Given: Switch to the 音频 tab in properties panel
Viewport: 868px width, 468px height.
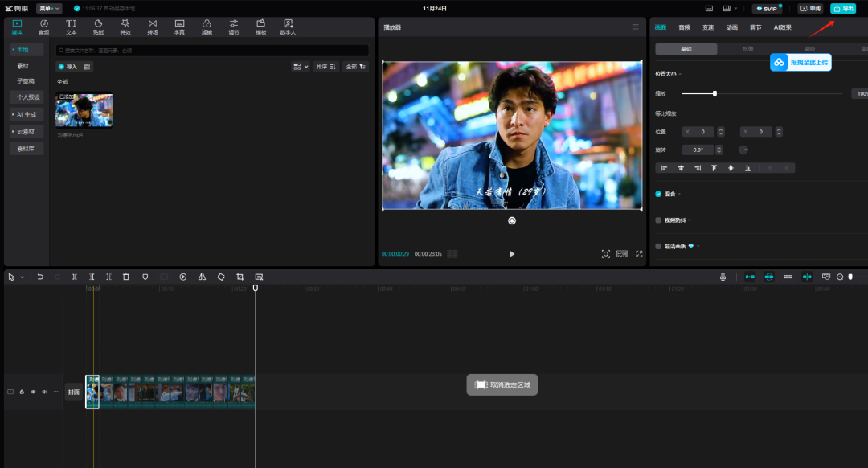Looking at the screenshot, I should (x=685, y=27).
